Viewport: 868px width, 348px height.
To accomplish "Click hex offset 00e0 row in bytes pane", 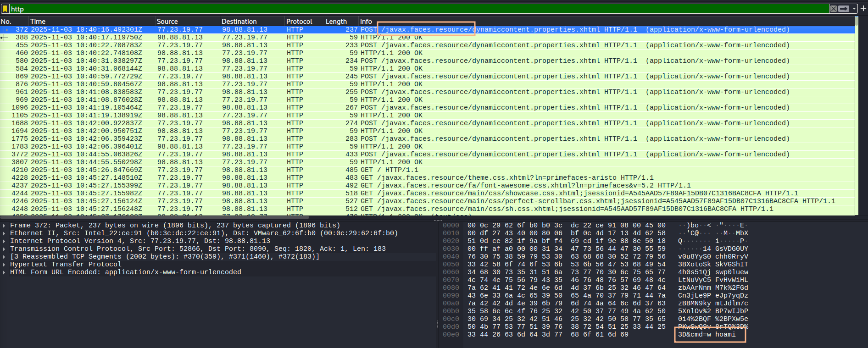I will click(x=451, y=335).
